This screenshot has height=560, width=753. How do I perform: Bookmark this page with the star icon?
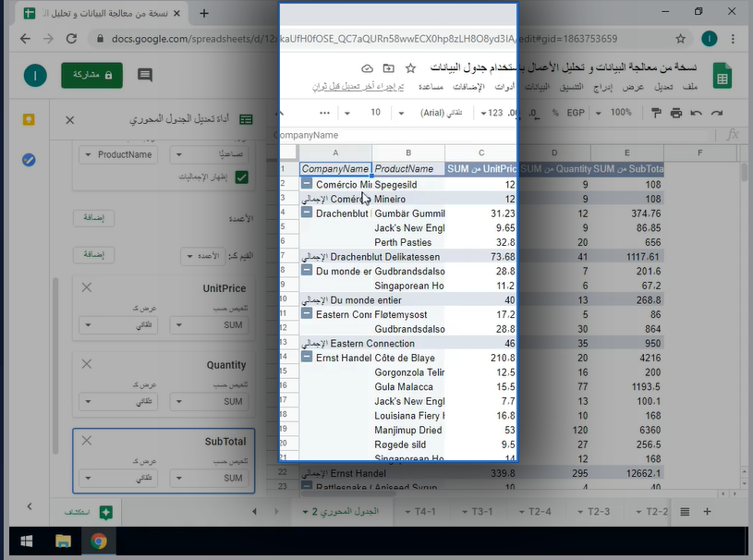click(681, 39)
